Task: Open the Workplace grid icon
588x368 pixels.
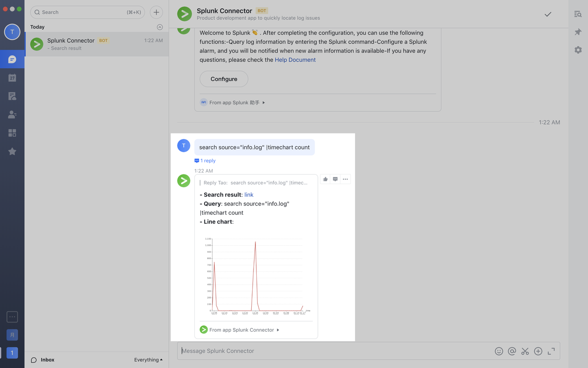Action: [12, 132]
